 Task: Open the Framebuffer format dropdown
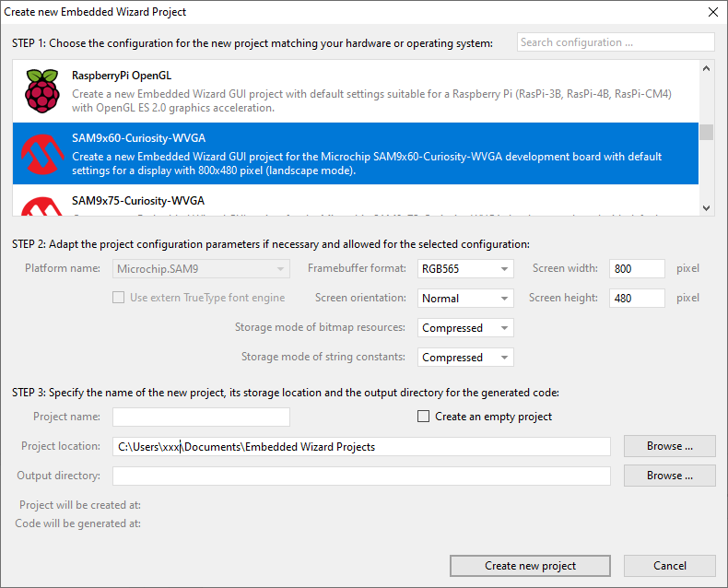tap(465, 269)
